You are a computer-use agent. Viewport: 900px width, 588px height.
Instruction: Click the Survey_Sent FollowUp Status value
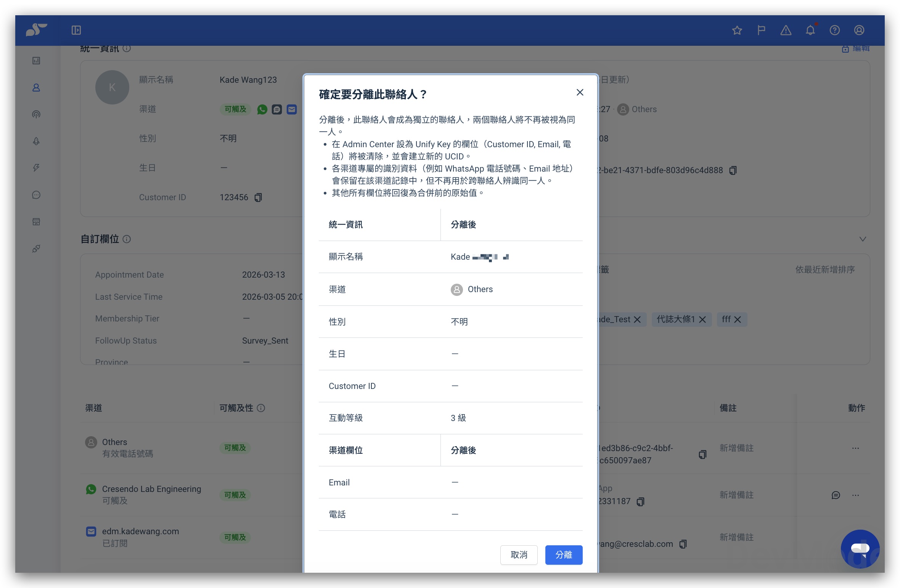265,341
